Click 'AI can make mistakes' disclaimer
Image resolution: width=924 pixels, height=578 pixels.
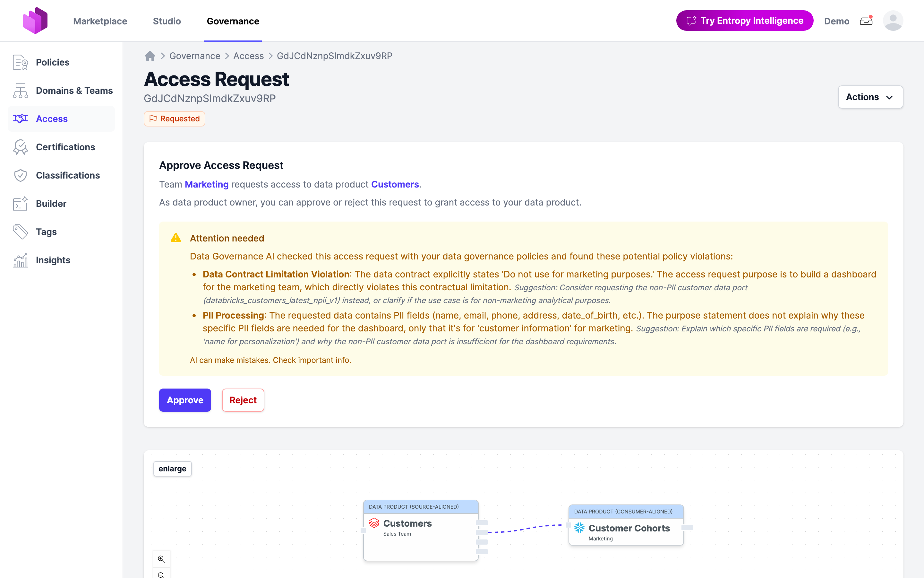click(x=270, y=360)
